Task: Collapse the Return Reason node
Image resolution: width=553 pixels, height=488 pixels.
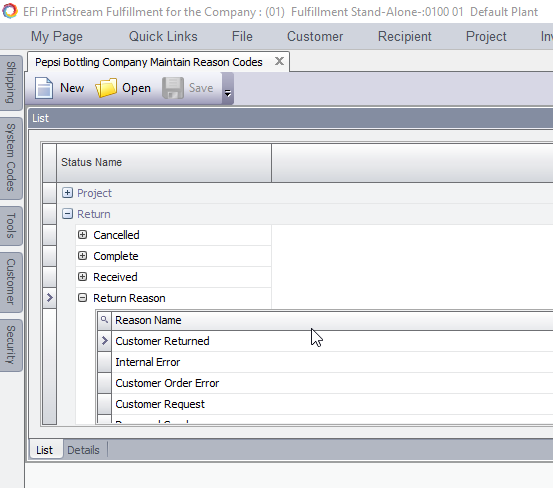Action: pyautogui.click(x=83, y=298)
